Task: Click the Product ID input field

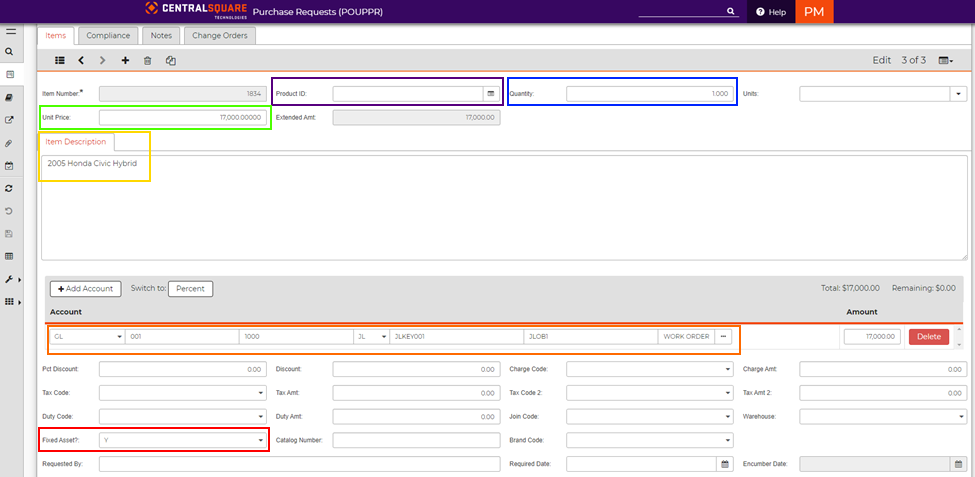Action: pyautogui.click(x=408, y=93)
